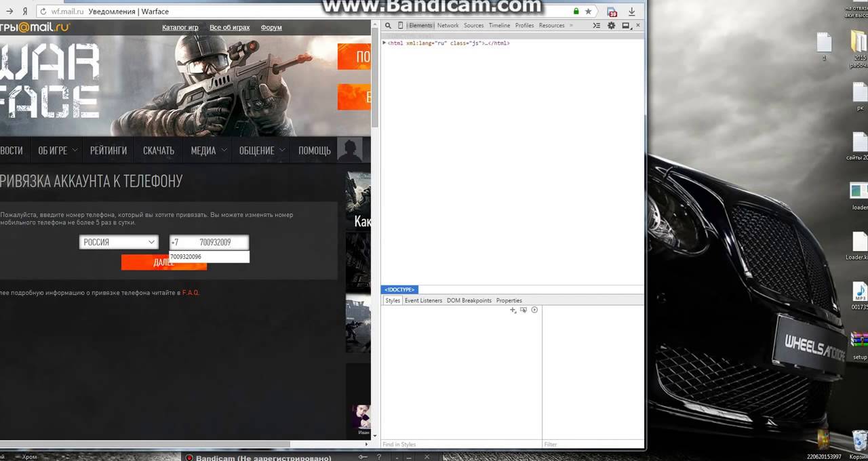Focus the Filter field in computed pane
This screenshot has width=868, height=461.
click(x=593, y=444)
